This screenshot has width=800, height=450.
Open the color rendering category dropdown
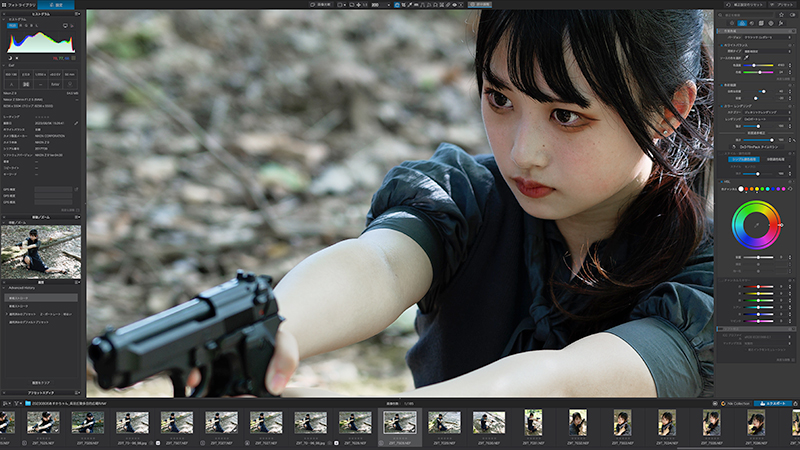pos(767,112)
